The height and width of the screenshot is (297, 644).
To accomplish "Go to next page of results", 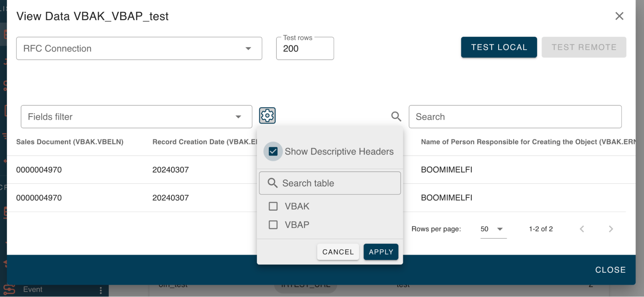I will point(610,229).
